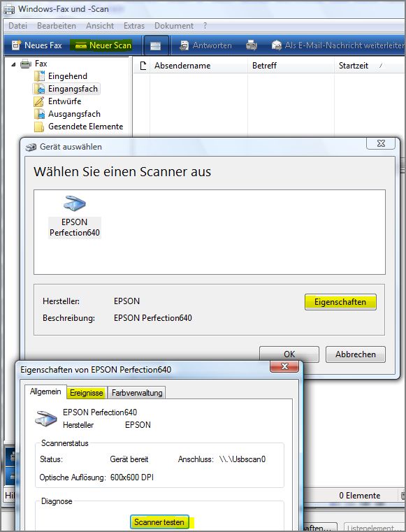Confirm with OK in Gerät auswählen

[289, 354]
